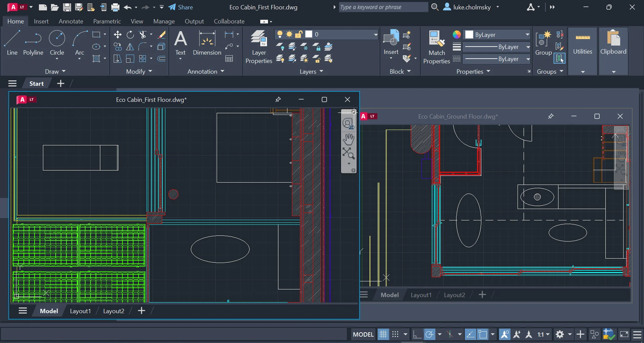The image size is (644, 343).
Task: Open Layout1 of Eco Cabin_First Floor
Action: pyautogui.click(x=80, y=311)
